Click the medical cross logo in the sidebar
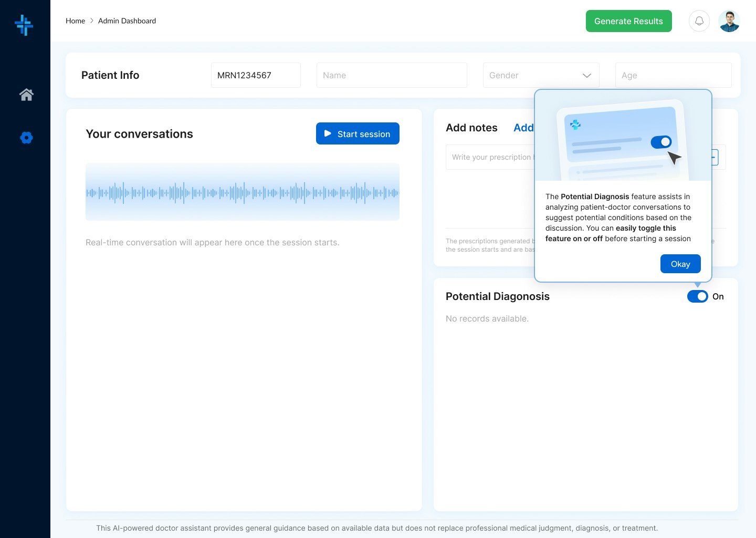Screen dimensions: 756x538 pos(25,25)
